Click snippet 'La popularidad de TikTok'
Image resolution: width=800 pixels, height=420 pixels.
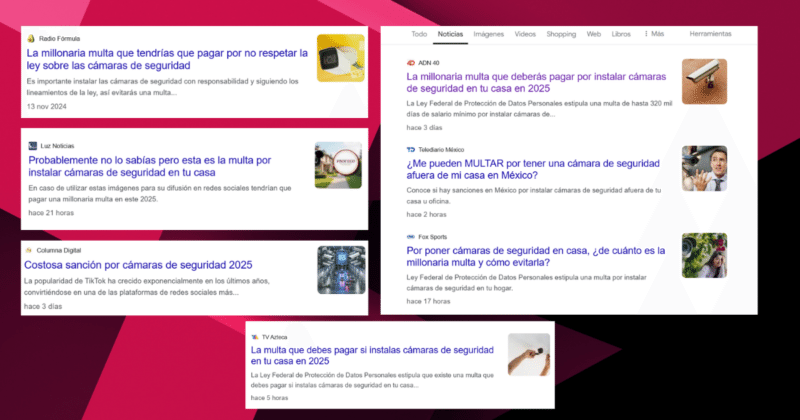146,286
